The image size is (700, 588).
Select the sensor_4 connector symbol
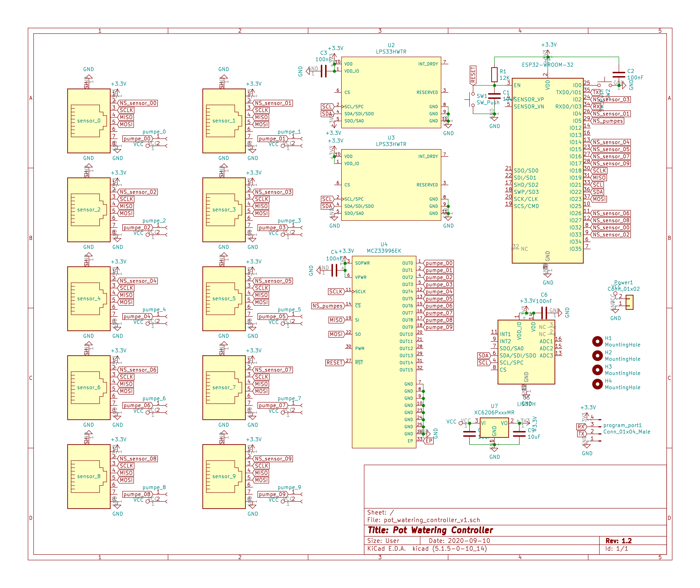[x=89, y=299]
